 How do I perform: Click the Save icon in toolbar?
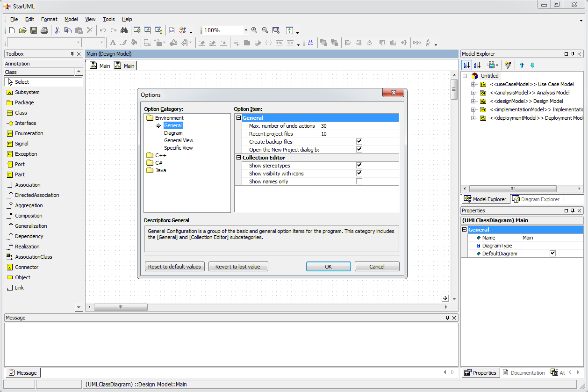tap(34, 30)
